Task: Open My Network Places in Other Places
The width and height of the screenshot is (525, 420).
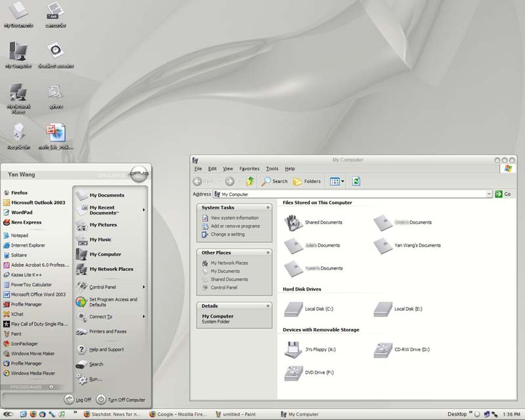Action: pyautogui.click(x=229, y=263)
